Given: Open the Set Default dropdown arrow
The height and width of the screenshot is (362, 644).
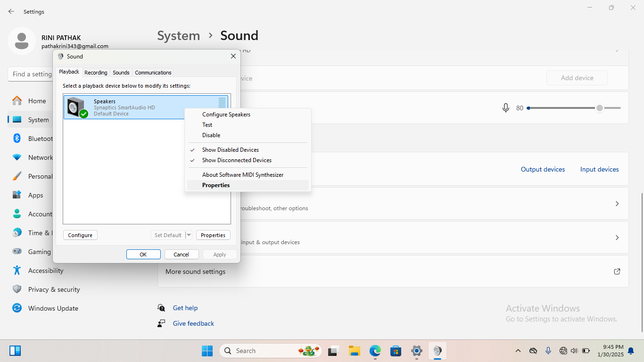Looking at the screenshot, I should coord(189,235).
